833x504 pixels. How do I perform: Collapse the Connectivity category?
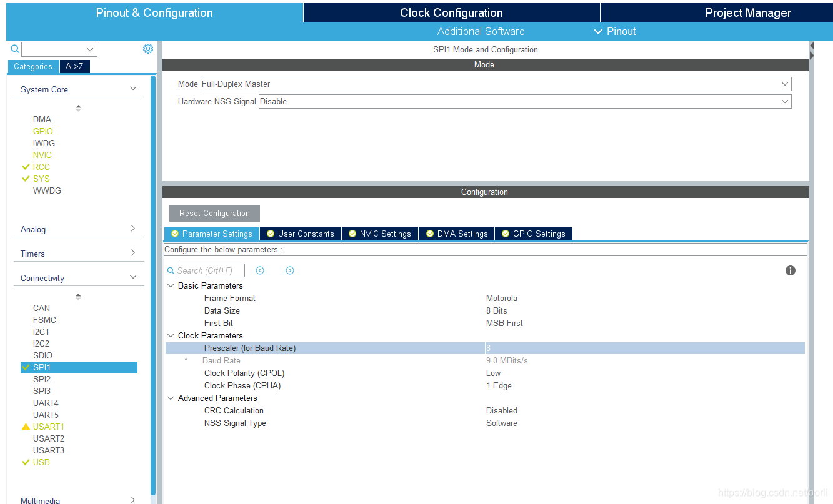(x=133, y=277)
